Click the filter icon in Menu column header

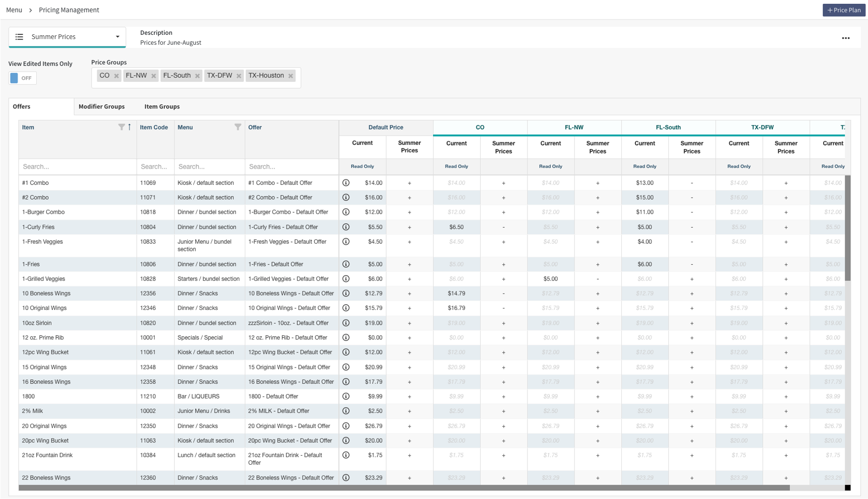(238, 127)
